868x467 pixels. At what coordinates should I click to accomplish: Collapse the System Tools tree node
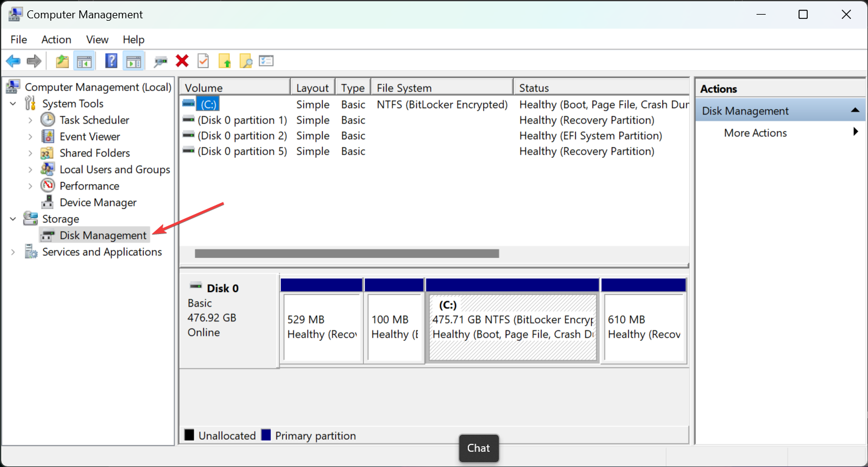(13, 104)
